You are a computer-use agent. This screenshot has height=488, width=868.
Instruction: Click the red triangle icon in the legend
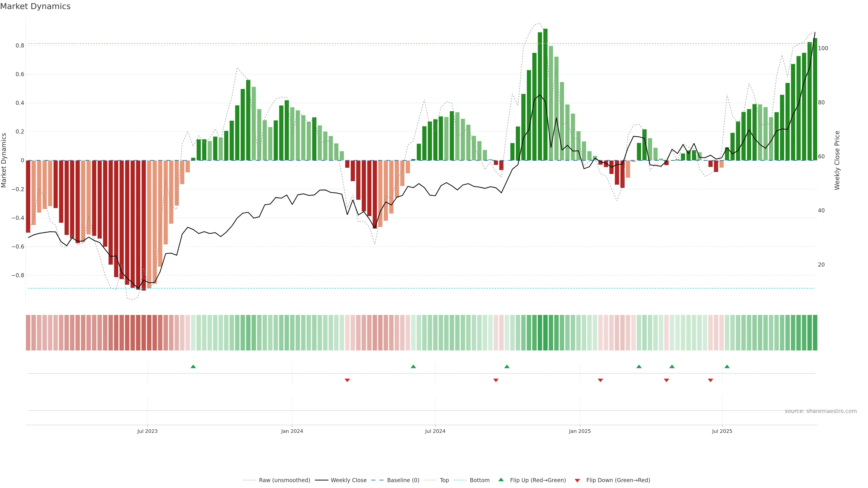577,481
